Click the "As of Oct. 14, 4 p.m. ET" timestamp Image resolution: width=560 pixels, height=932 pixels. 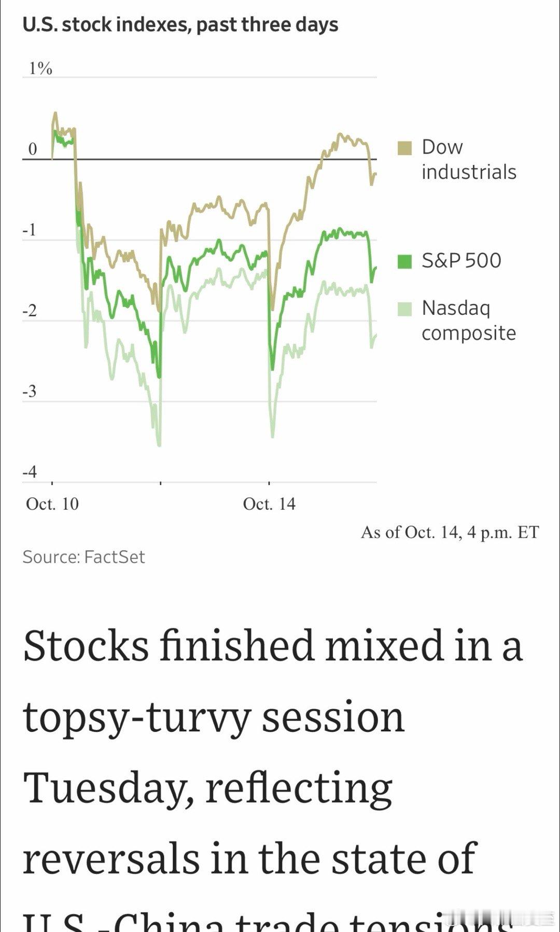click(450, 532)
